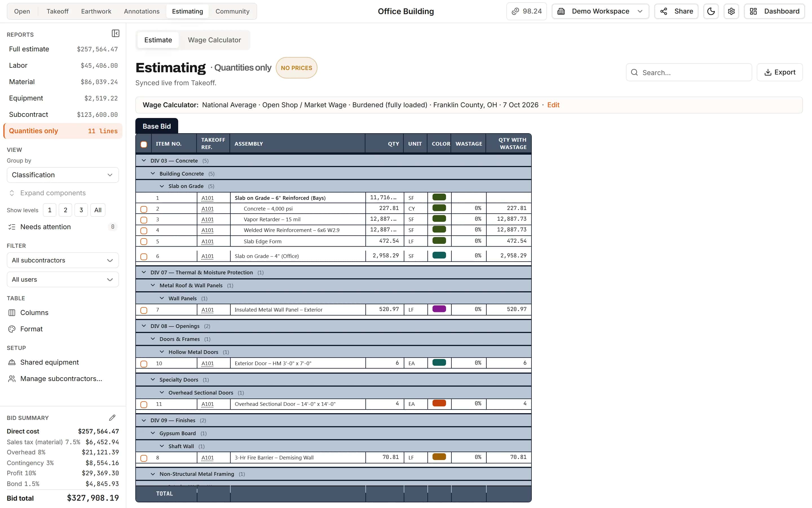Check row 3 Vapor Retarder checkbox
This screenshot has width=812, height=508.
(x=144, y=220)
